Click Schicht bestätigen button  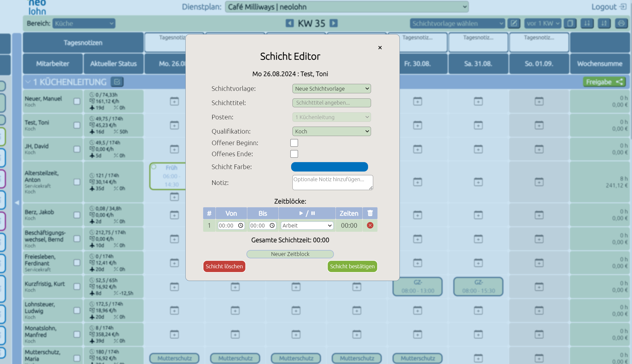(x=352, y=266)
